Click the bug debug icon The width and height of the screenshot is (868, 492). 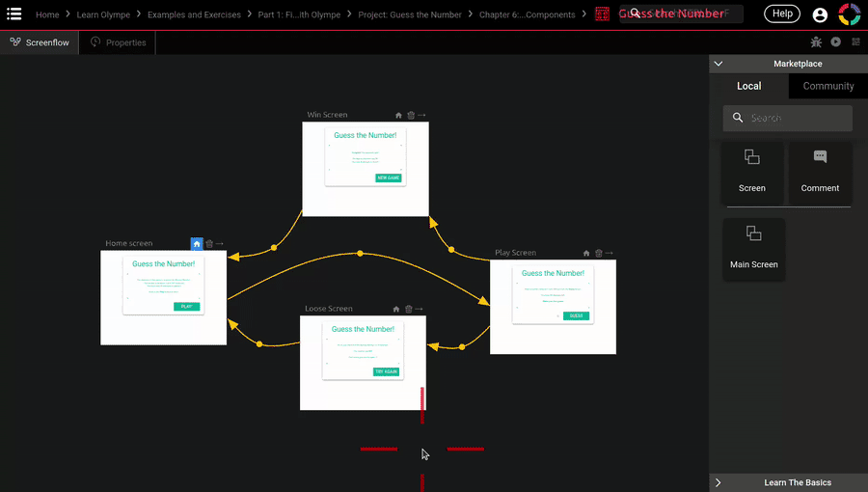pyautogui.click(x=816, y=42)
